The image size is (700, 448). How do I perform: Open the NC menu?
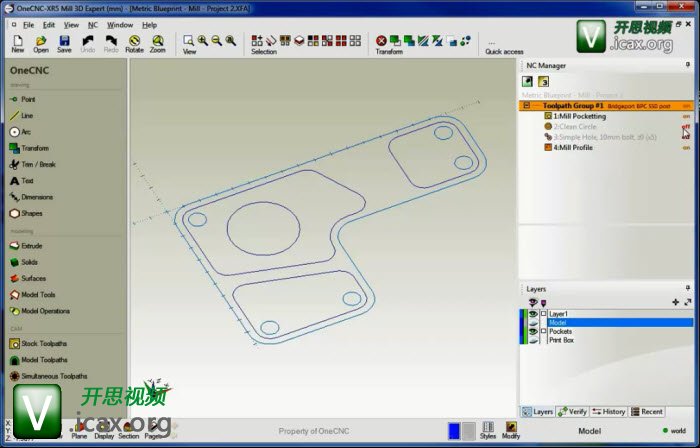tap(92, 25)
